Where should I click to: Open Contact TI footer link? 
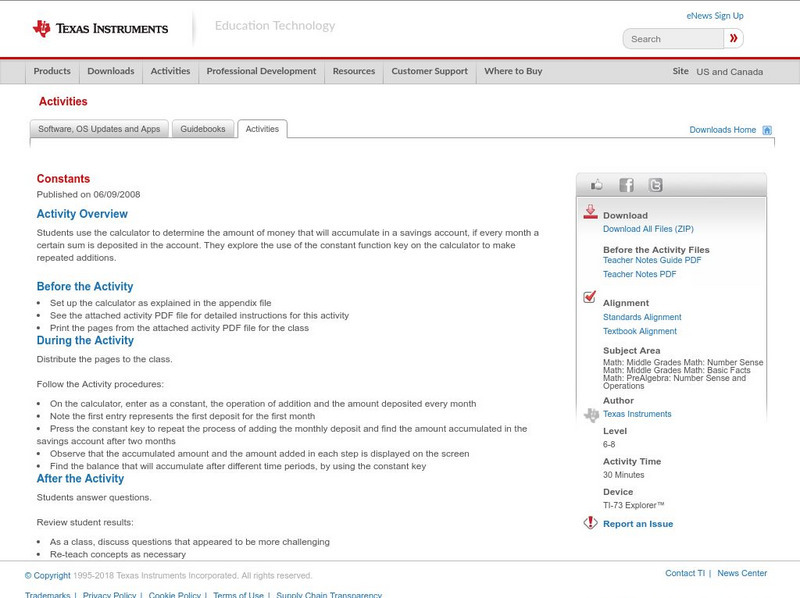click(685, 574)
